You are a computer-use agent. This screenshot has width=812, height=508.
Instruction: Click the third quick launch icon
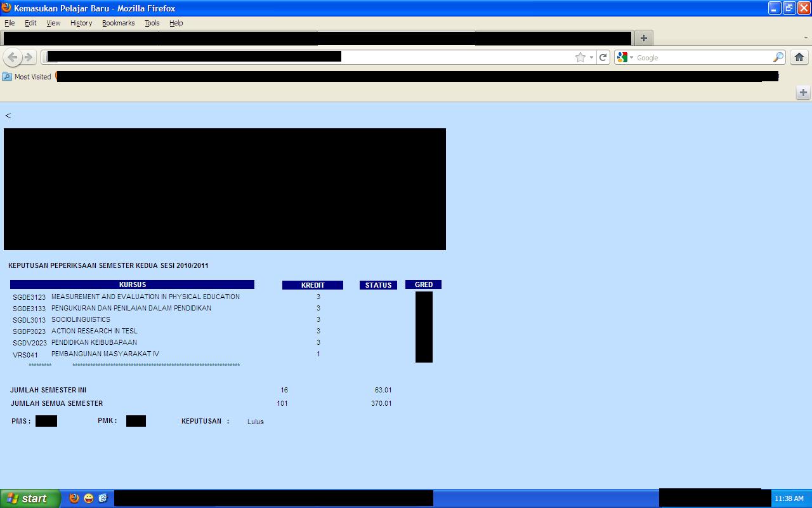(x=103, y=498)
